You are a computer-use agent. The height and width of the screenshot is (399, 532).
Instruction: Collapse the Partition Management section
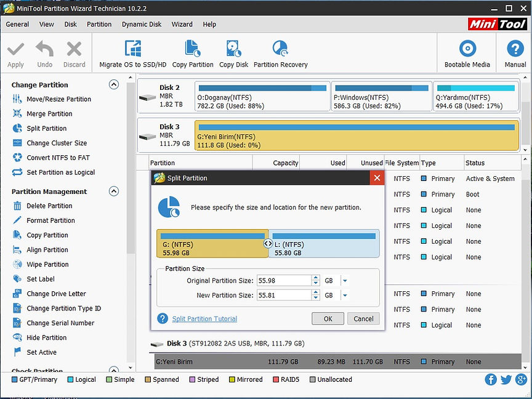pyautogui.click(x=114, y=191)
